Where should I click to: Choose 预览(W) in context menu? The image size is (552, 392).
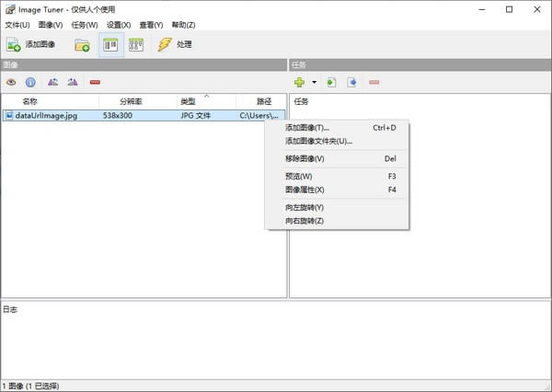(x=337, y=177)
